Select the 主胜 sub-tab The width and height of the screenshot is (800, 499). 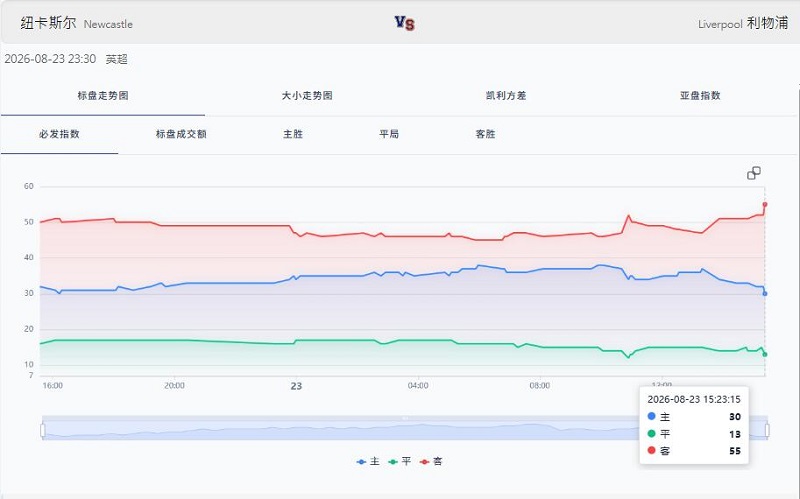click(x=293, y=134)
